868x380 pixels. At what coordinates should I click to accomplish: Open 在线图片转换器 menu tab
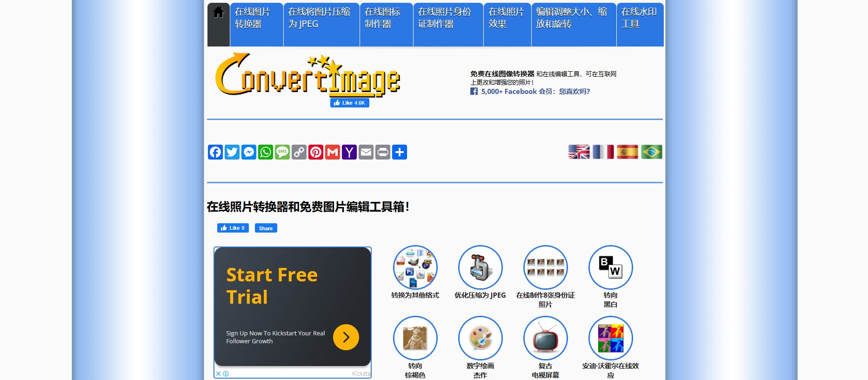(257, 24)
